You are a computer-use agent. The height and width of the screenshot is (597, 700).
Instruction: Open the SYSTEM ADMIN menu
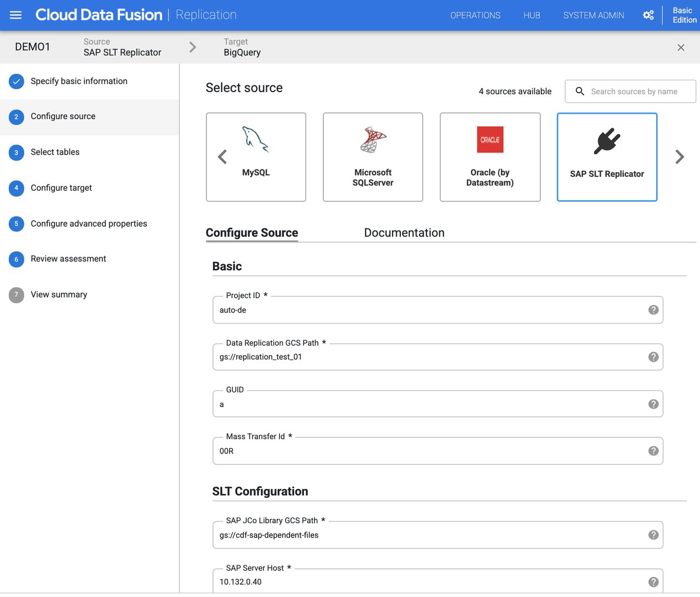(x=594, y=15)
